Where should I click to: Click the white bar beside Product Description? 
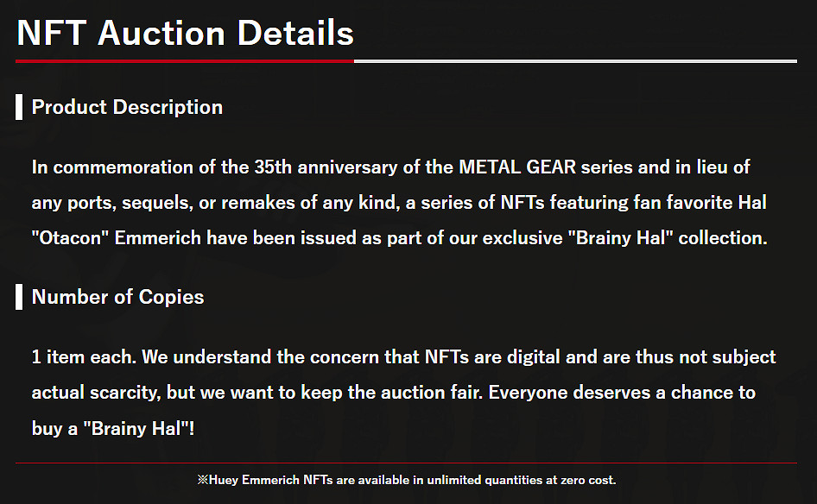pyautogui.click(x=19, y=108)
